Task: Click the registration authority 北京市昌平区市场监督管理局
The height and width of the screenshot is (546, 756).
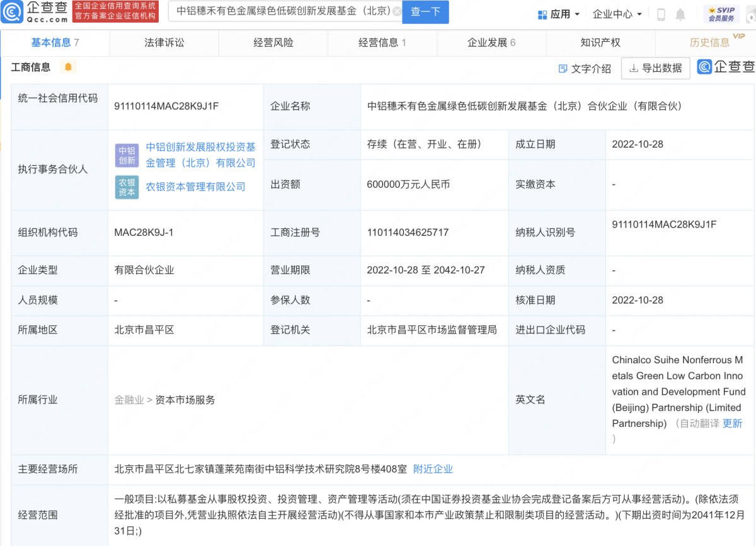Action: click(x=432, y=330)
